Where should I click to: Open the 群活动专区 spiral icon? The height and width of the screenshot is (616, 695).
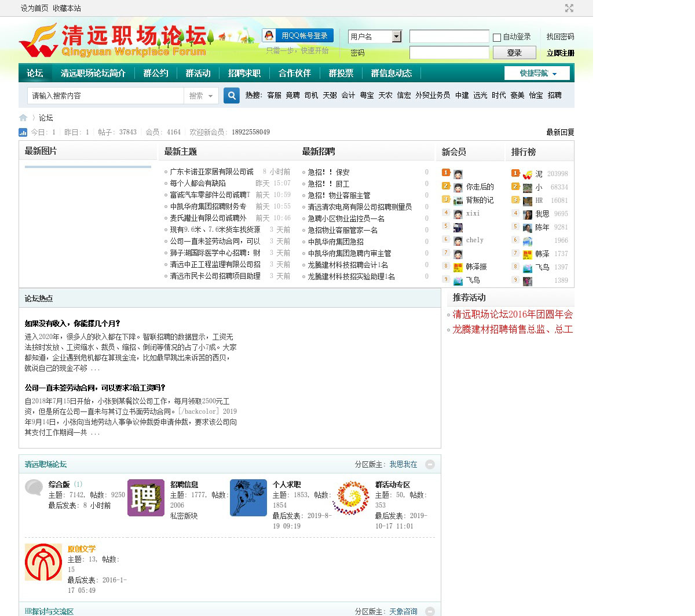pos(351,498)
